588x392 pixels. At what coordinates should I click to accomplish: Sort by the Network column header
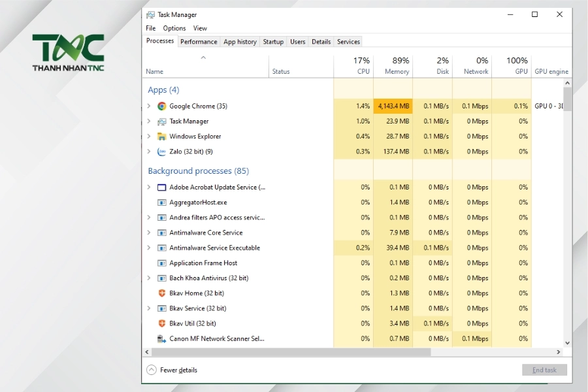[x=472, y=67]
